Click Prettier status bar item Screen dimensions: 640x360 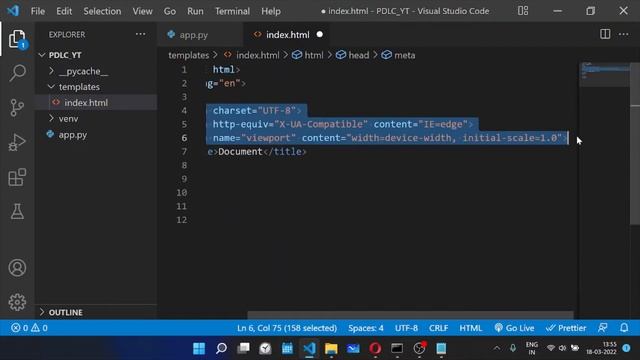(x=566, y=328)
